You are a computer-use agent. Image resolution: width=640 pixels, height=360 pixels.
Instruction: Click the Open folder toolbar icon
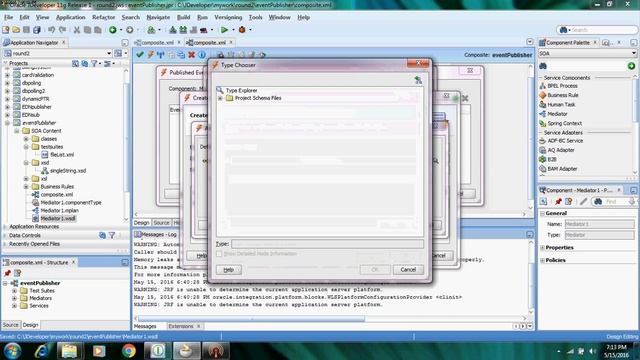pos(16,30)
